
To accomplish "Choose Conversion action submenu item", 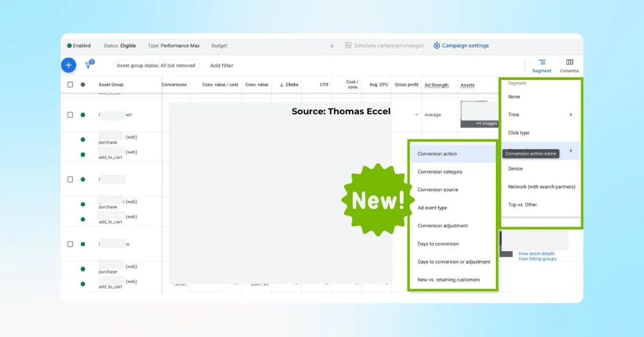I will coord(453,154).
